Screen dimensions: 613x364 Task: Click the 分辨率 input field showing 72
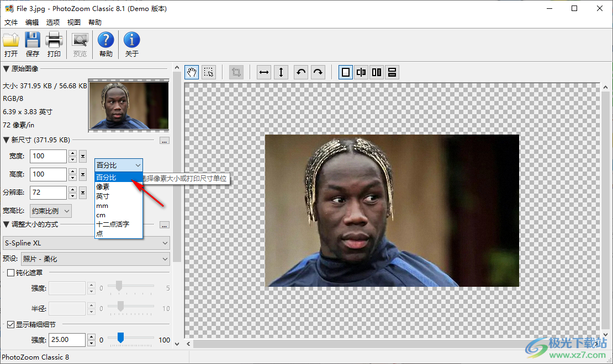(49, 192)
